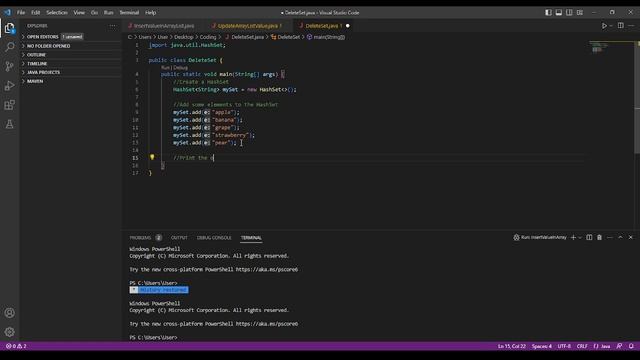Change line endings via CRLF

pyautogui.click(x=582, y=346)
